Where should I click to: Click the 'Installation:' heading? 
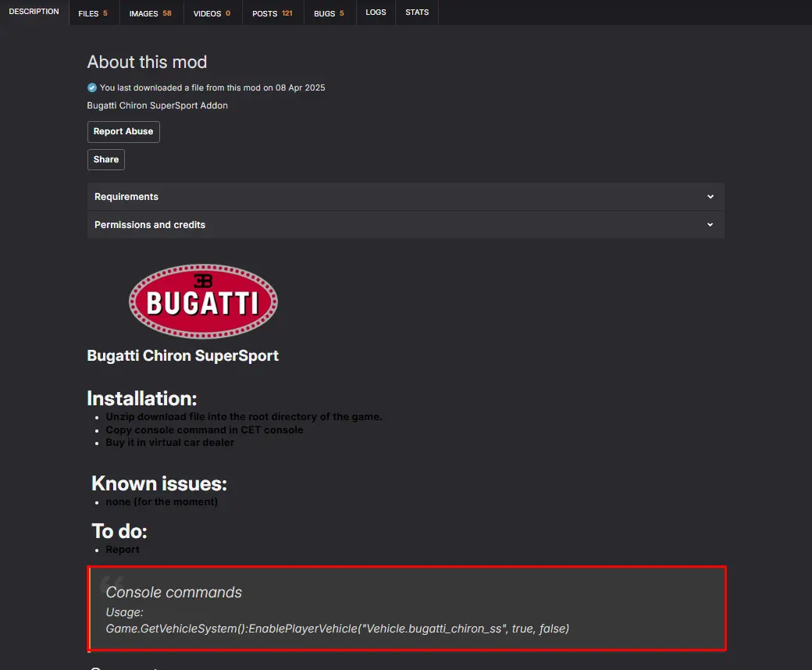pyautogui.click(x=142, y=399)
